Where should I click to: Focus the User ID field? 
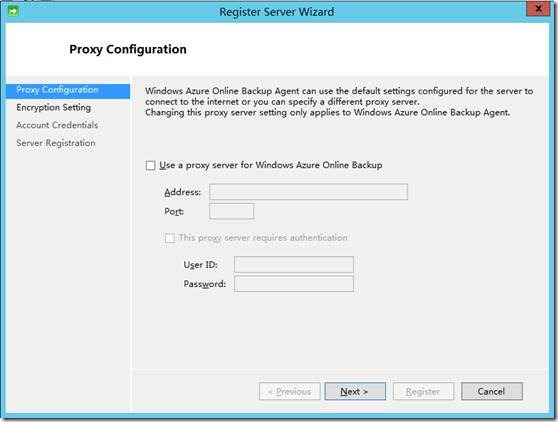[x=294, y=264]
